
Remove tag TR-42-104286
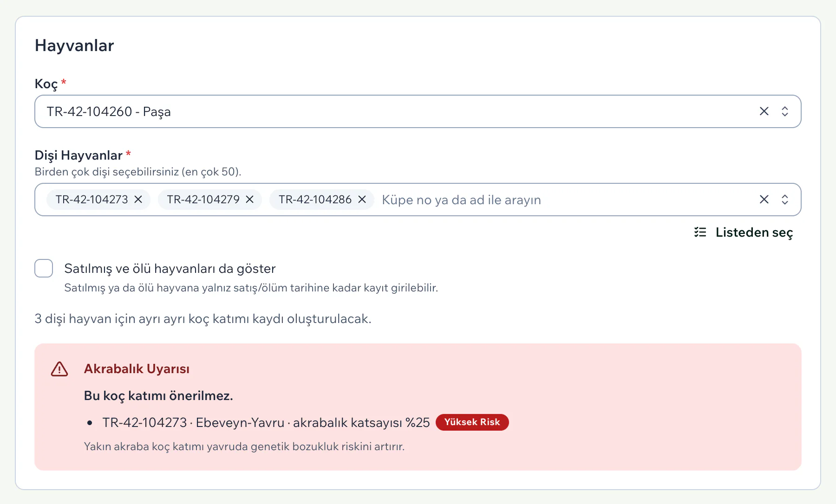362,200
